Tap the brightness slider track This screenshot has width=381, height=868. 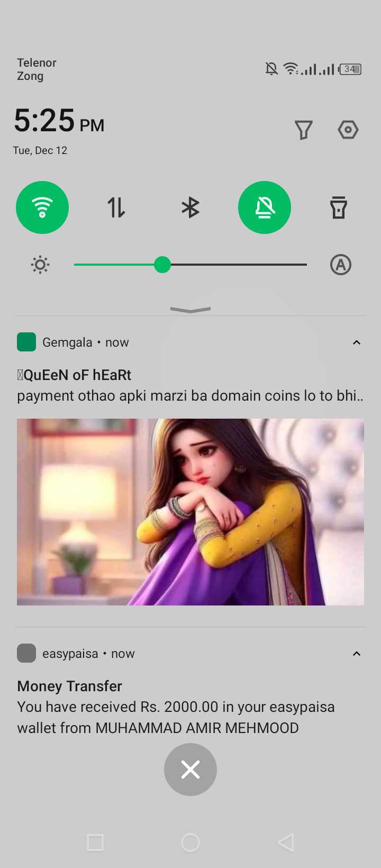pyautogui.click(x=190, y=265)
